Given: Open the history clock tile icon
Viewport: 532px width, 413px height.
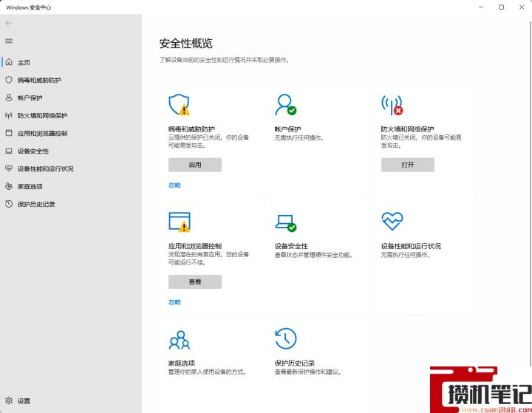Looking at the screenshot, I should click(x=286, y=338).
